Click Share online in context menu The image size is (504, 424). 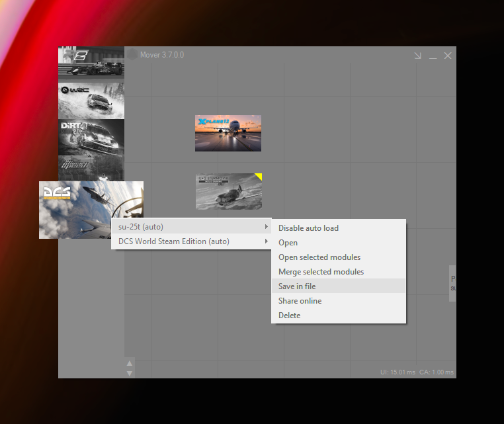click(300, 301)
